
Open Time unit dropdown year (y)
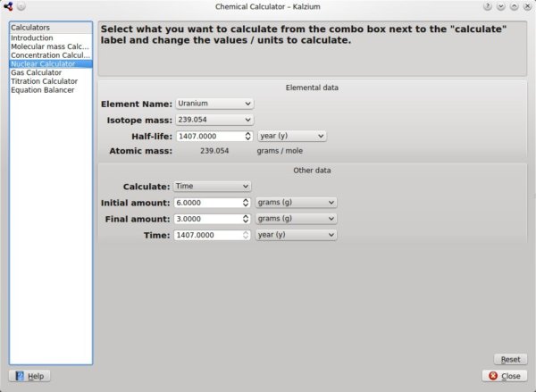296,235
